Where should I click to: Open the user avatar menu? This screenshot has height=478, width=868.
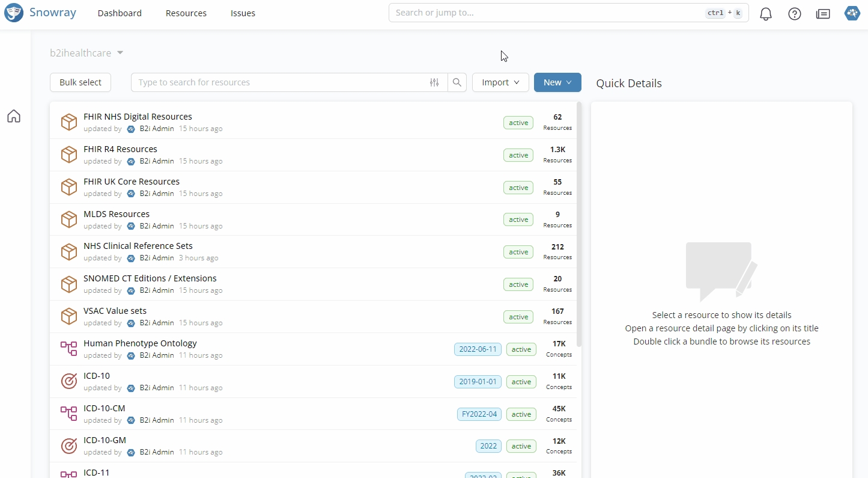tap(852, 13)
